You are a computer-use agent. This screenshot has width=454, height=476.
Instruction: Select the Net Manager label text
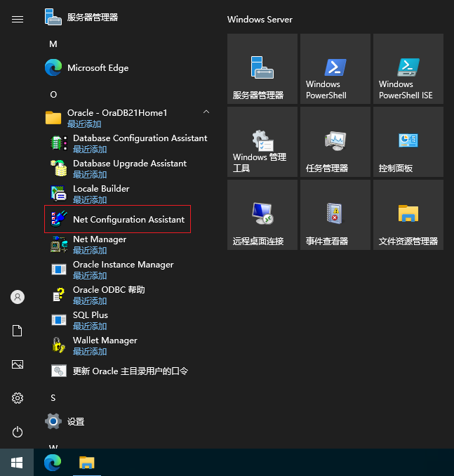point(100,239)
